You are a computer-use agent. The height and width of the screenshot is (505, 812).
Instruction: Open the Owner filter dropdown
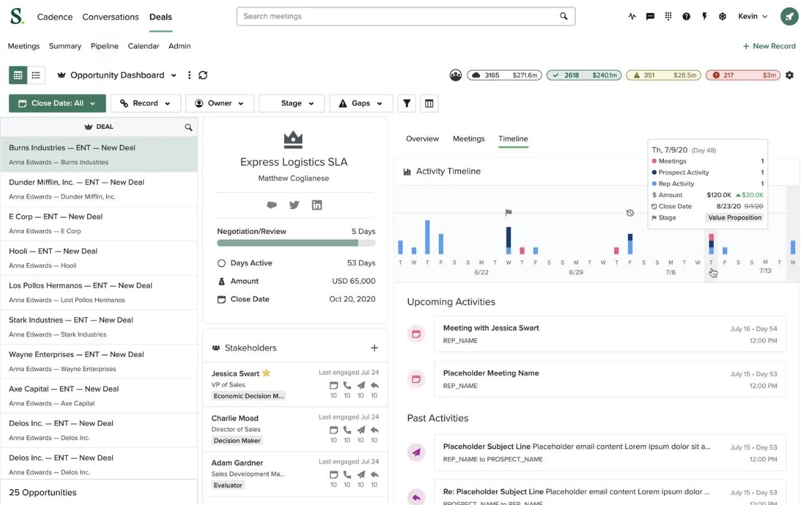point(219,103)
